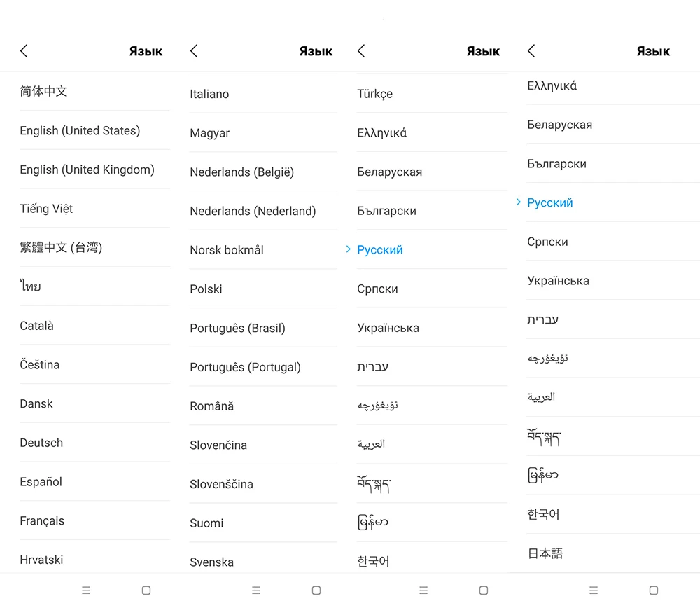700x608 pixels.
Task: Tap the back arrow above the Italiano list
Action: (194, 50)
